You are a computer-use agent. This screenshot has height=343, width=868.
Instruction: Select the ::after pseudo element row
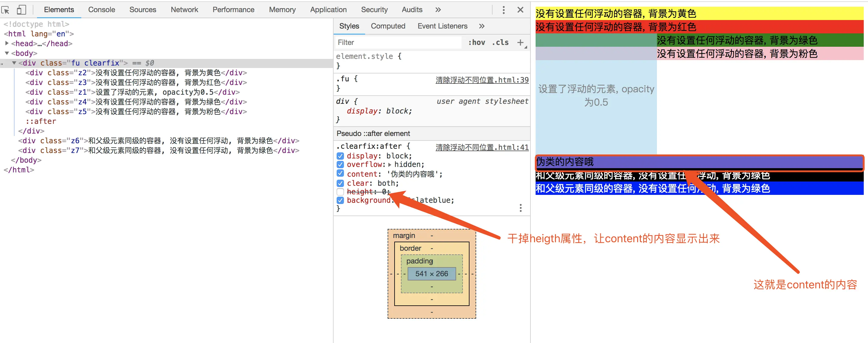click(41, 121)
